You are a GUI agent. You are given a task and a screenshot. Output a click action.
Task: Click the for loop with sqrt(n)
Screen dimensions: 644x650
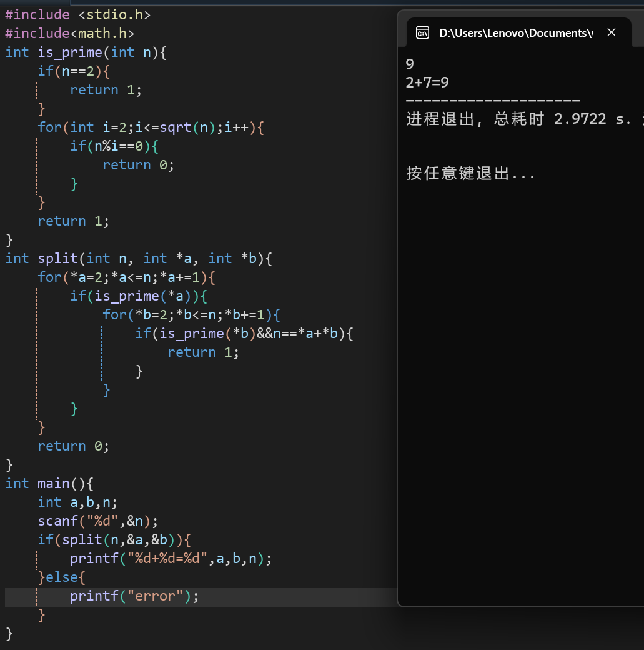click(151, 127)
